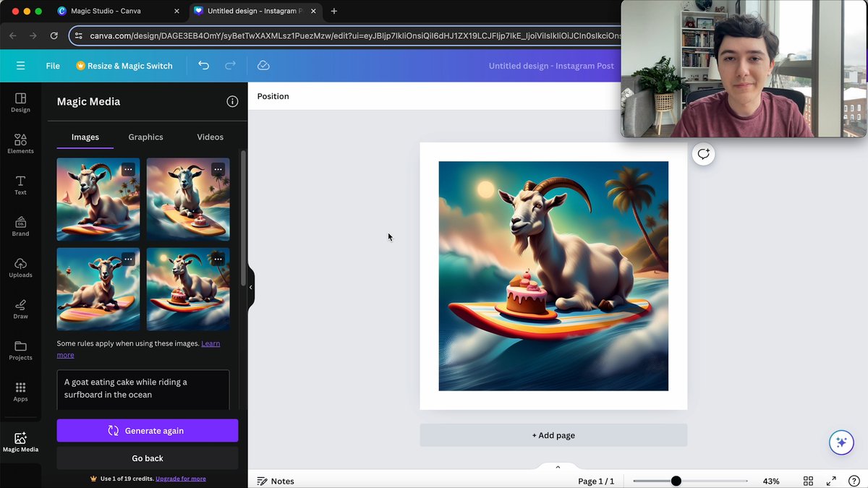Open the Design sidebar panel
The height and width of the screenshot is (488, 868).
coord(20,103)
